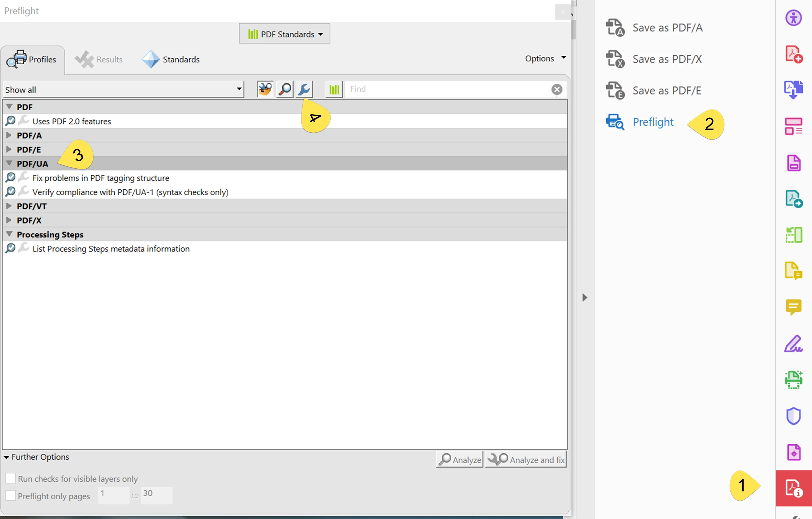Open the Fill & Sign pen icon
The width and height of the screenshot is (812, 519).
click(793, 344)
